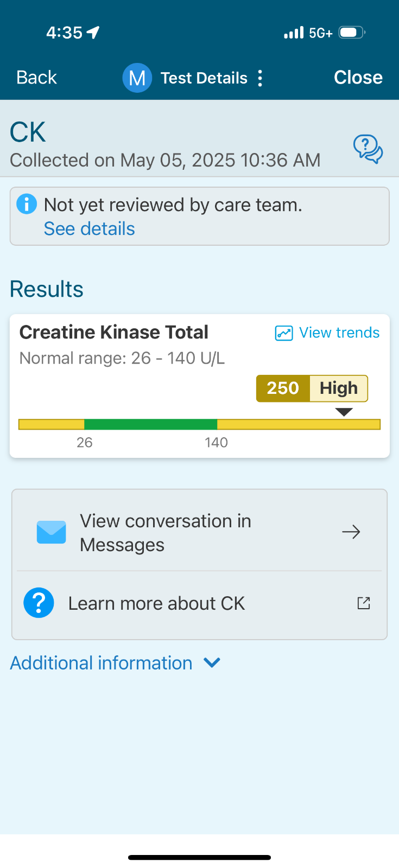
Task: Tap the chevron next to Additional information
Action: (x=212, y=662)
